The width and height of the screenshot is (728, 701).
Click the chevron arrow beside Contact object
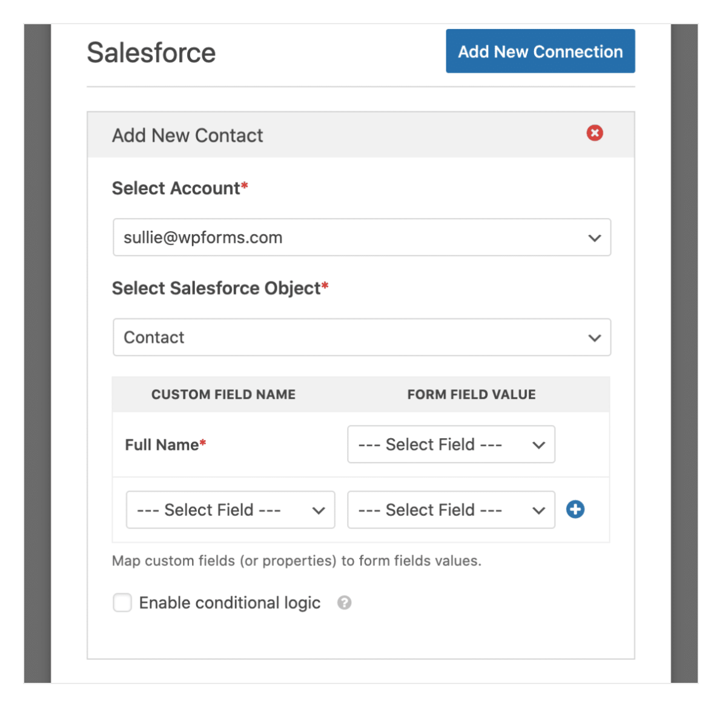[594, 338]
